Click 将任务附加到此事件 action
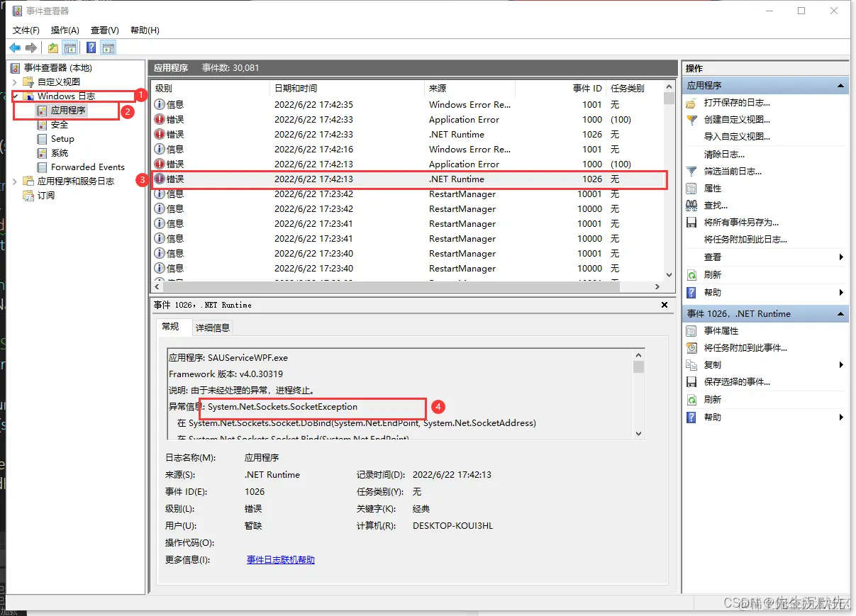 pos(745,348)
